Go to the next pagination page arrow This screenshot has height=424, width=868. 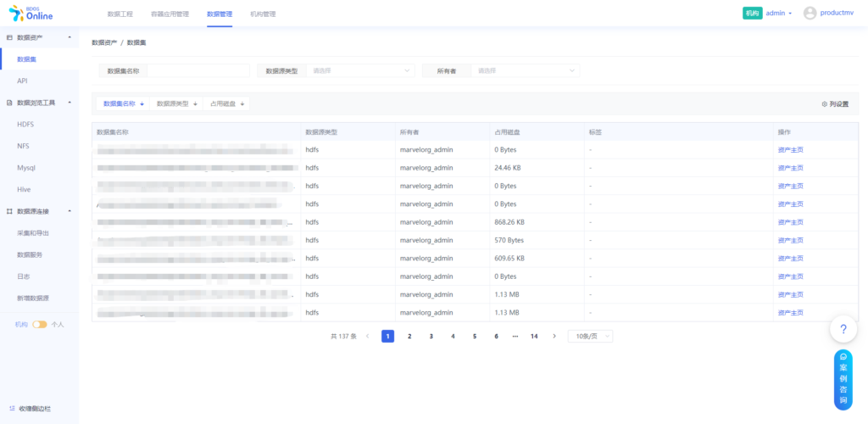pyautogui.click(x=554, y=336)
